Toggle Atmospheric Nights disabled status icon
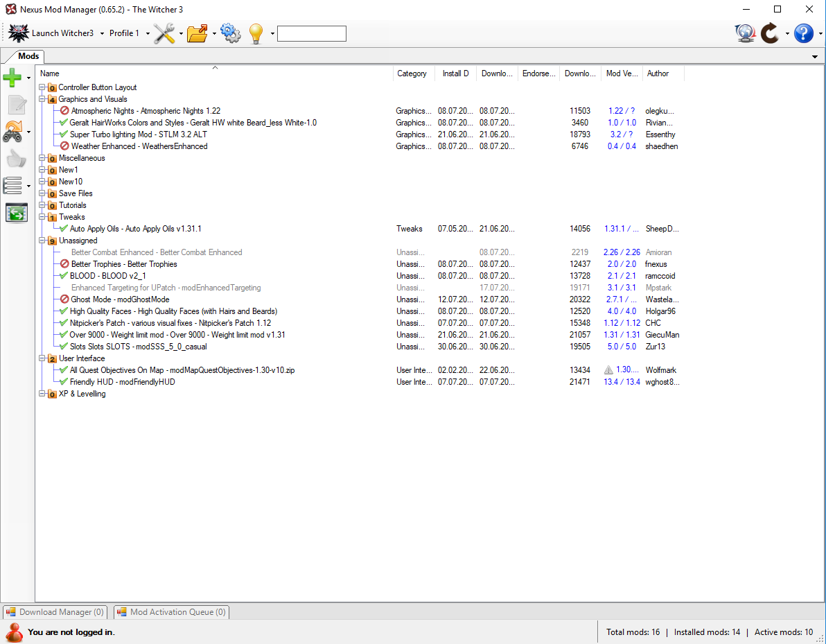The width and height of the screenshot is (826, 644). tap(64, 111)
